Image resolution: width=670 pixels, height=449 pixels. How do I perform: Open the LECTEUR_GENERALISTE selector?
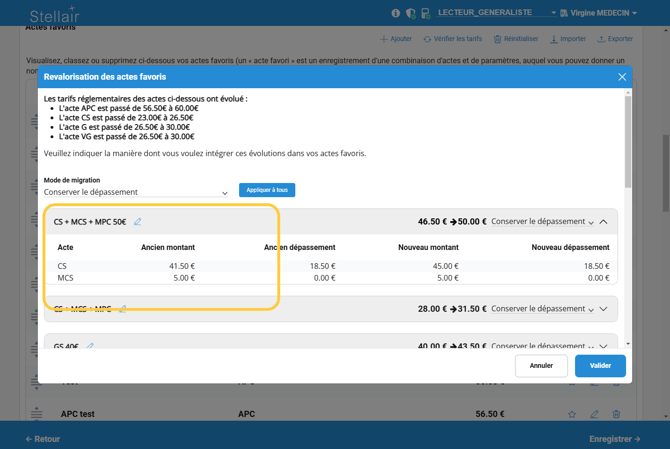pos(496,13)
